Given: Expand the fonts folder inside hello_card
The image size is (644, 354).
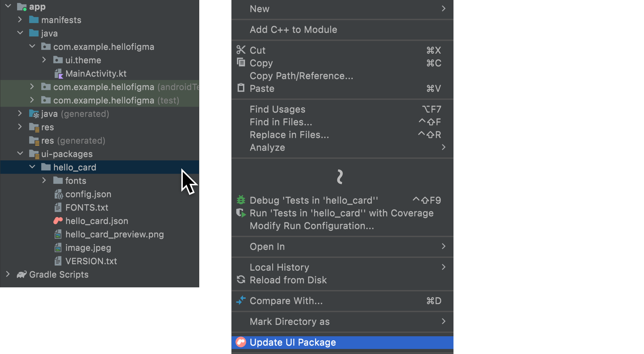Looking at the screenshot, I should tap(44, 181).
